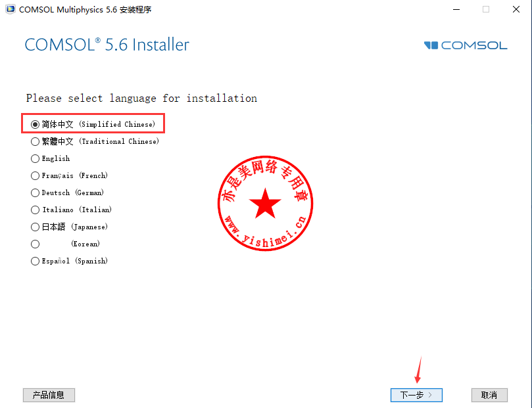Click the chevron arrow on the Next button

pos(430,395)
